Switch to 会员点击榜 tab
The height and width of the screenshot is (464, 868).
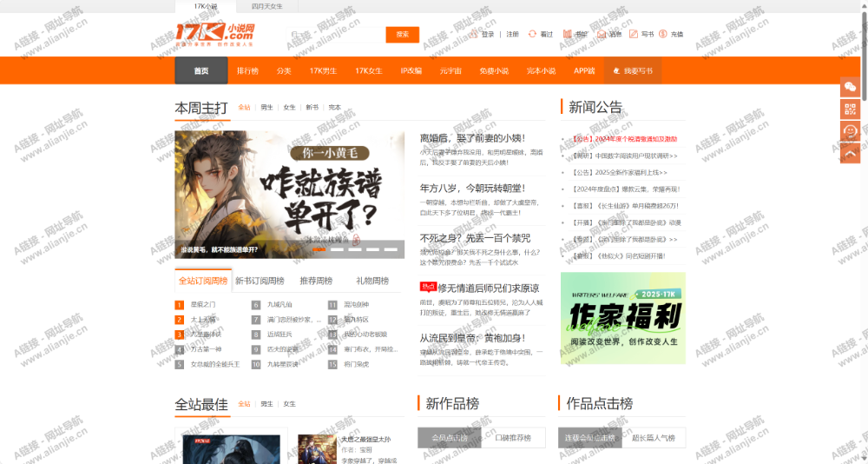pos(450,437)
